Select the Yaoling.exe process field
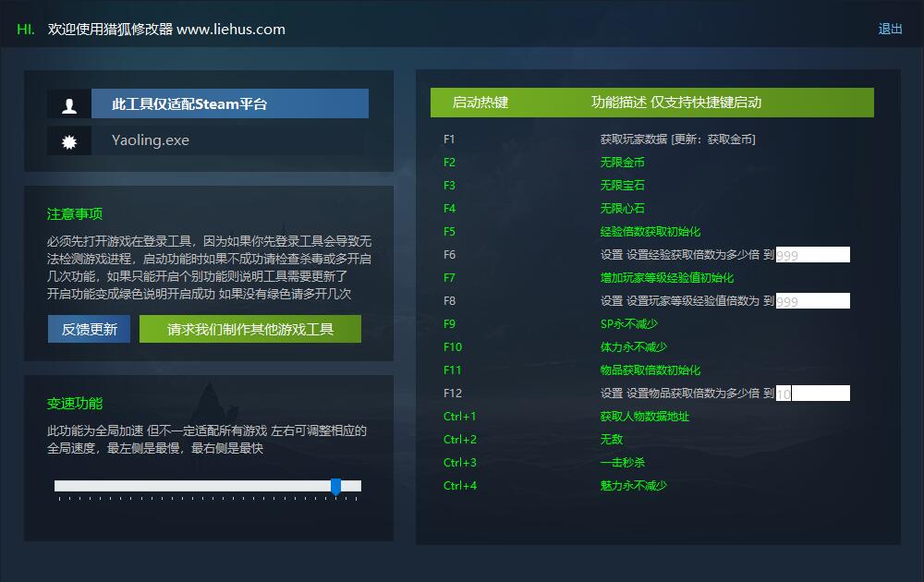The image size is (924, 582). pos(230,140)
